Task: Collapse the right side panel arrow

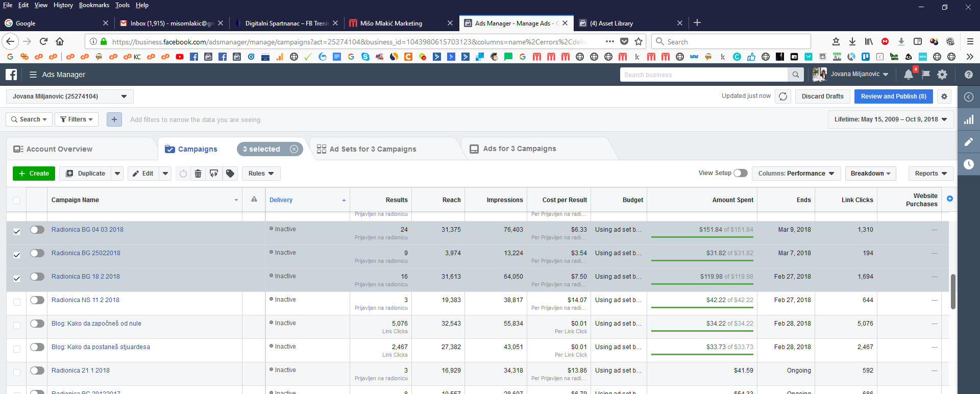Action: pos(969,97)
